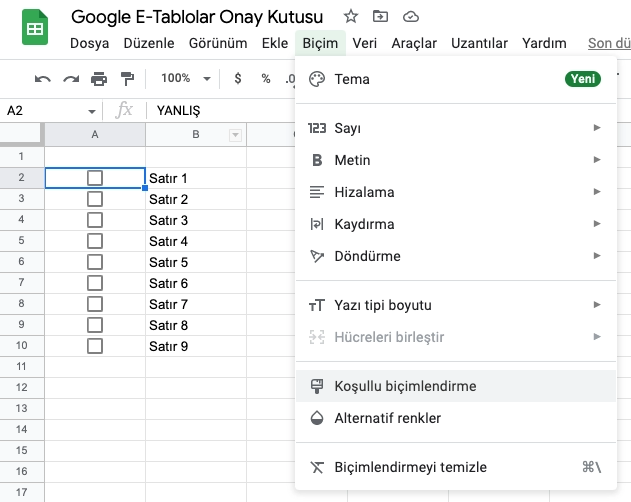Click the redo arrow icon

70,79
